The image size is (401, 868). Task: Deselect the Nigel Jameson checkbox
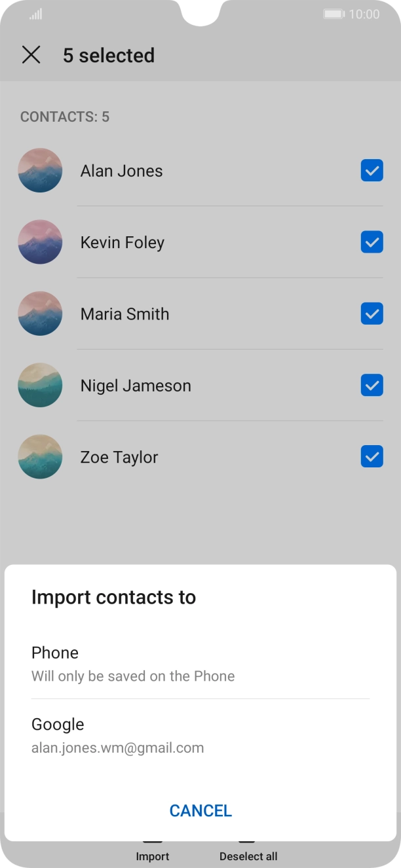pyautogui.click(x=372, y=386)
